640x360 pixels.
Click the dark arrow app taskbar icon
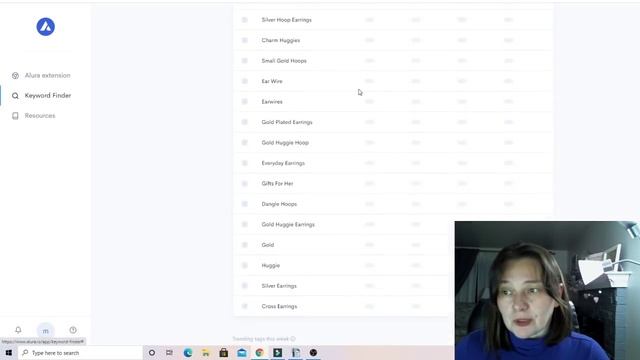(x=278, y=353)
